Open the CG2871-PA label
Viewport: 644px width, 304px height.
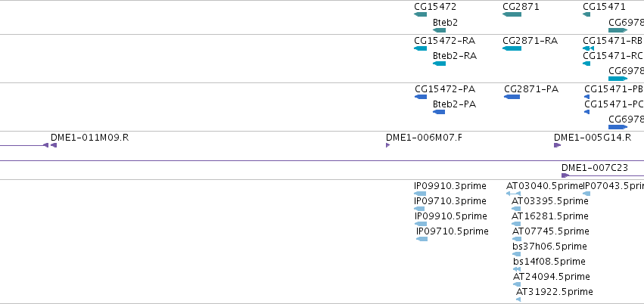pyautogui.click(x=531, y=89)
